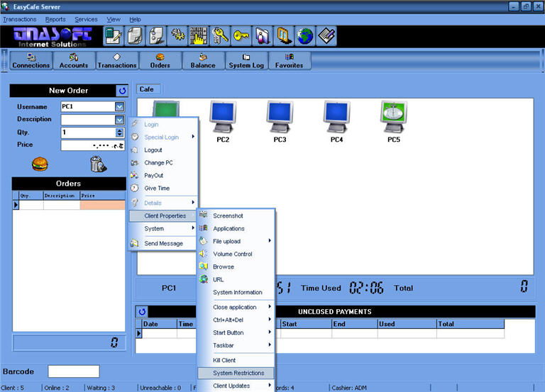The height and width of the screenshot is (392, 545).
Task: Expand the Username dropdown arrow
Action: click(119, 106)
